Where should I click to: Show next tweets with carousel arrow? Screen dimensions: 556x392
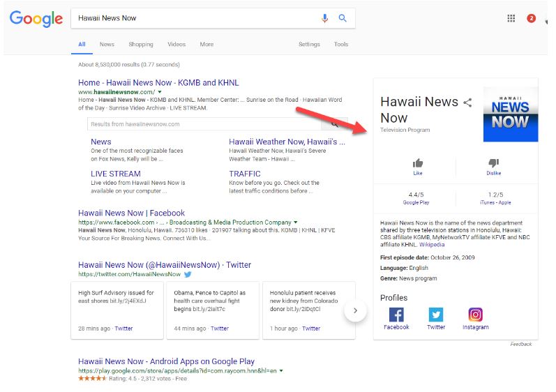355,310
